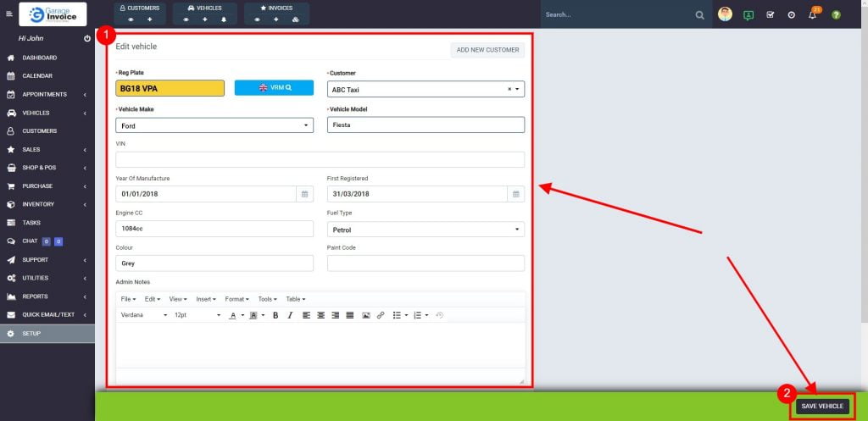Click the insert link icon in editor
Viewport: 868px width, 421px height.
tap(381, 315)
